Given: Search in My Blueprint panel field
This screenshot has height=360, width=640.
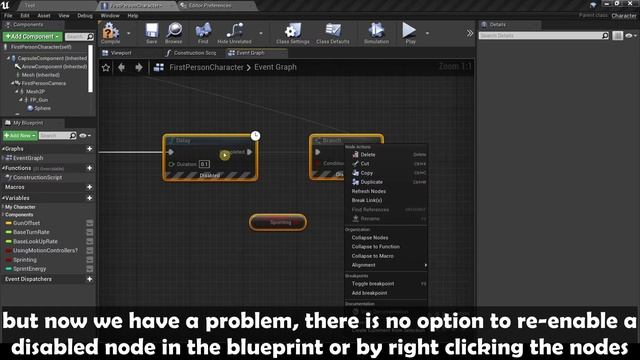Looking at the screenshot, I should [x=58, y=136].
